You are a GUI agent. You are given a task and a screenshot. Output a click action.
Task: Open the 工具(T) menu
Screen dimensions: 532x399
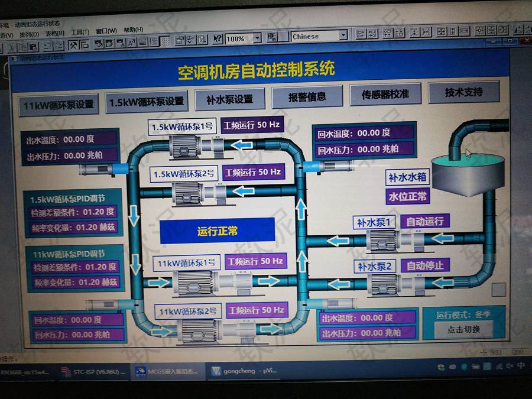pyautogui.click(x=80, y=32)
